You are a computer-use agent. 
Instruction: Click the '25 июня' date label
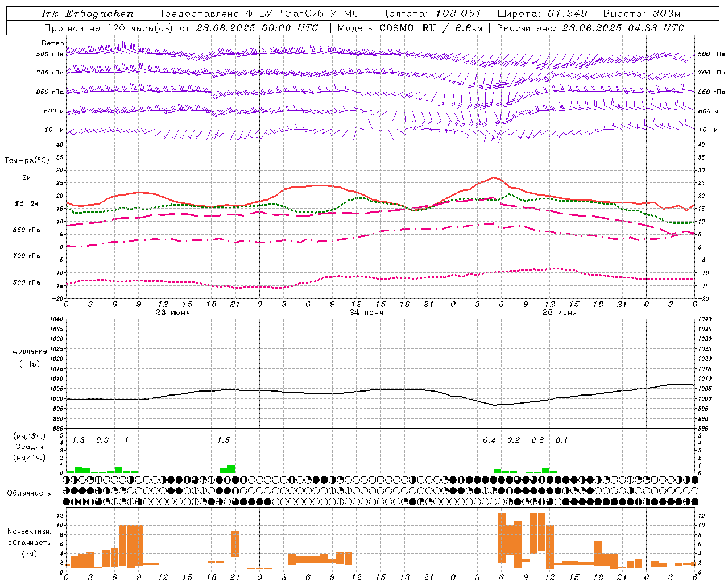560,313
